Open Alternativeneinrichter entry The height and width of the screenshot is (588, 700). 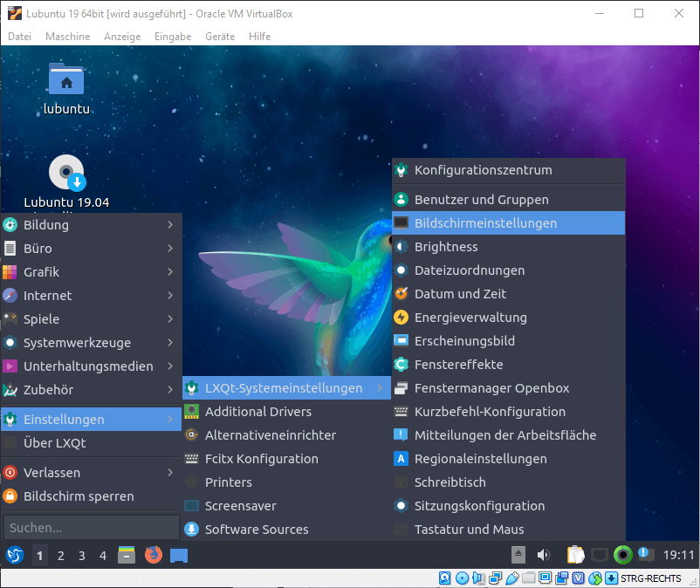click(x=286, y=435)
